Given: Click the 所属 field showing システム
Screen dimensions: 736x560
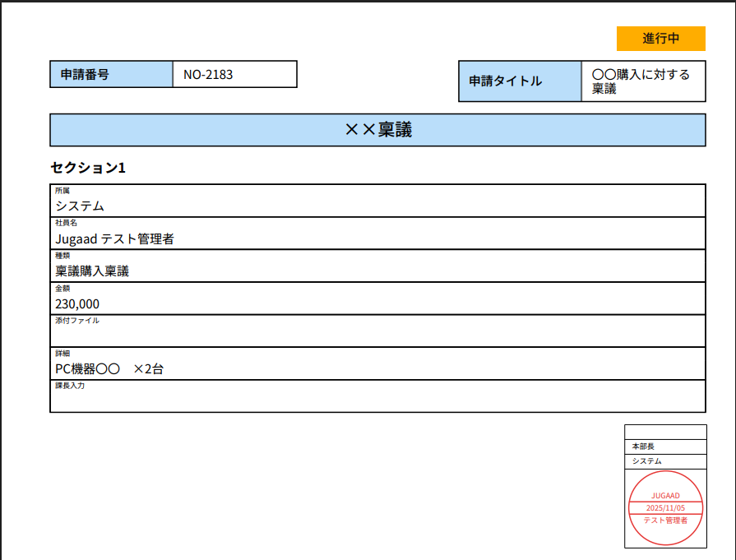Looking at the screenshot, I should [x=377, y=201].
